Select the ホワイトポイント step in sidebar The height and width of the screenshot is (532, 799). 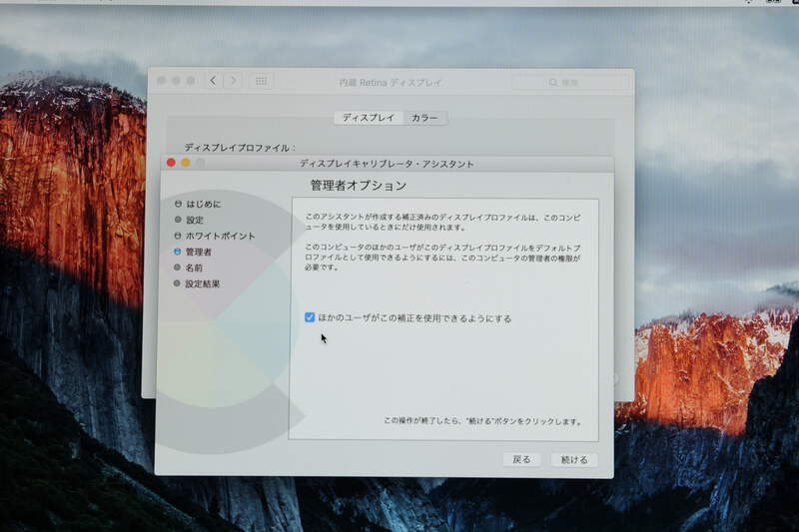click(x=215, y=236)
